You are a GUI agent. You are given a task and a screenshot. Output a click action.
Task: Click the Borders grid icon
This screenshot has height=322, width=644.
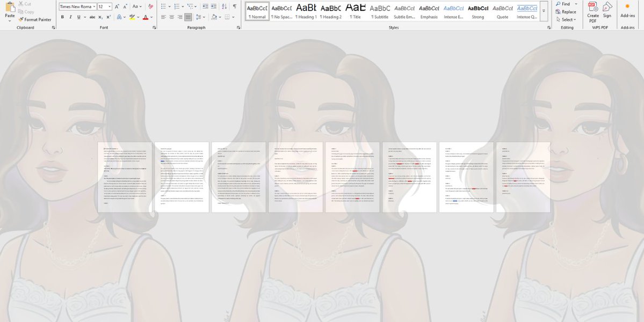coord(227,17)
